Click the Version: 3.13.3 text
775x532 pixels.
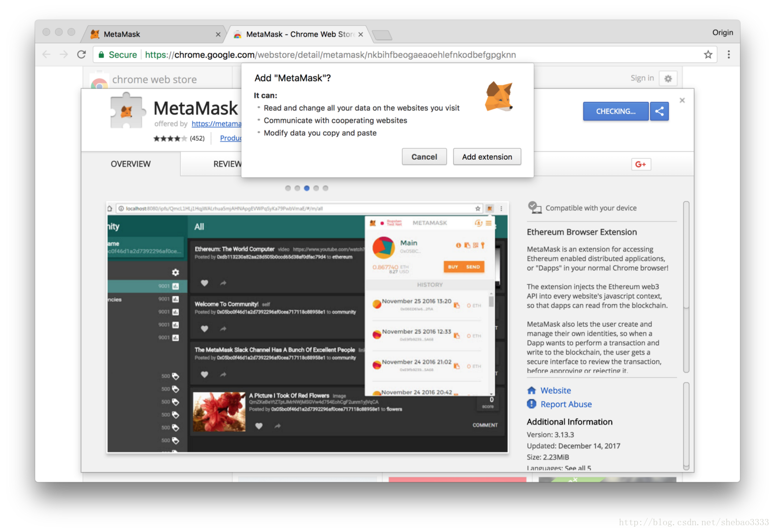550,435
